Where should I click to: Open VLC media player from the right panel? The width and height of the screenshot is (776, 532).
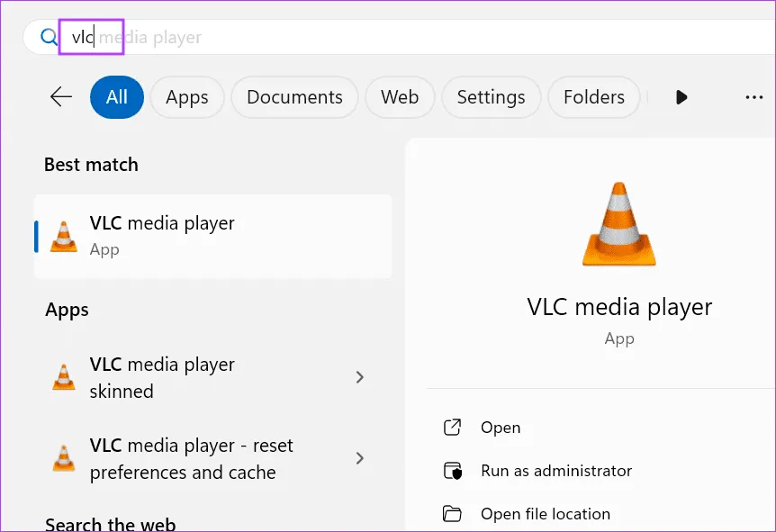coord(501,428)
